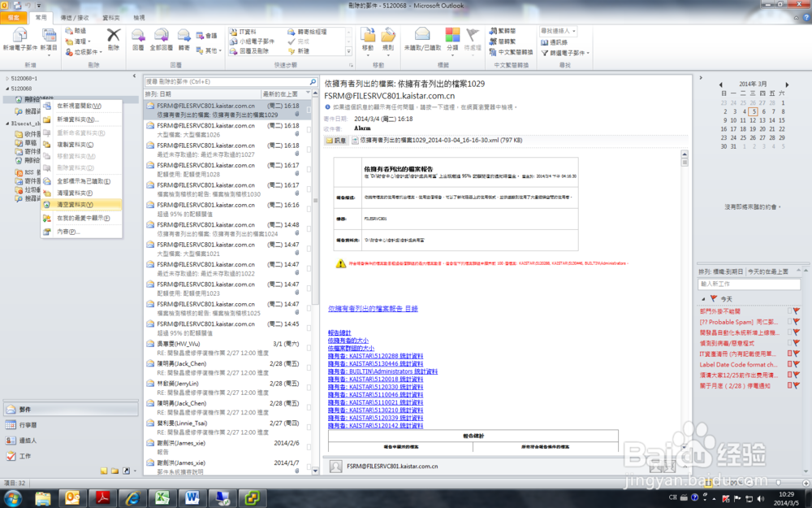
Task: Open the 郵件 (Mail) navigation pane
Action: point(71,409)
